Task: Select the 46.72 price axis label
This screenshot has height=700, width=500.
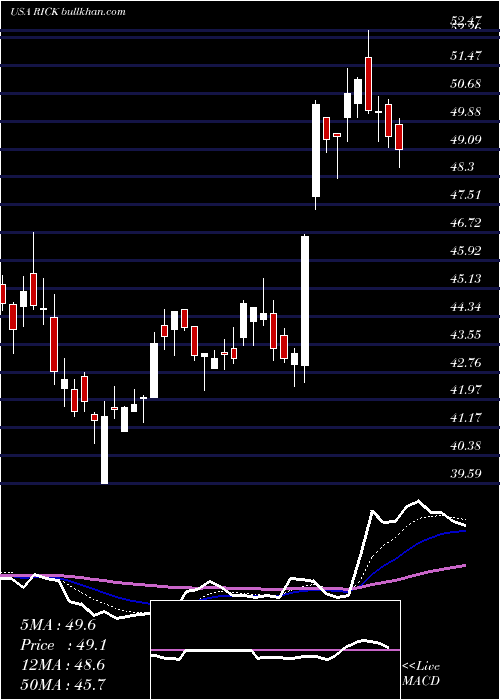Action: tap(467, 223)
